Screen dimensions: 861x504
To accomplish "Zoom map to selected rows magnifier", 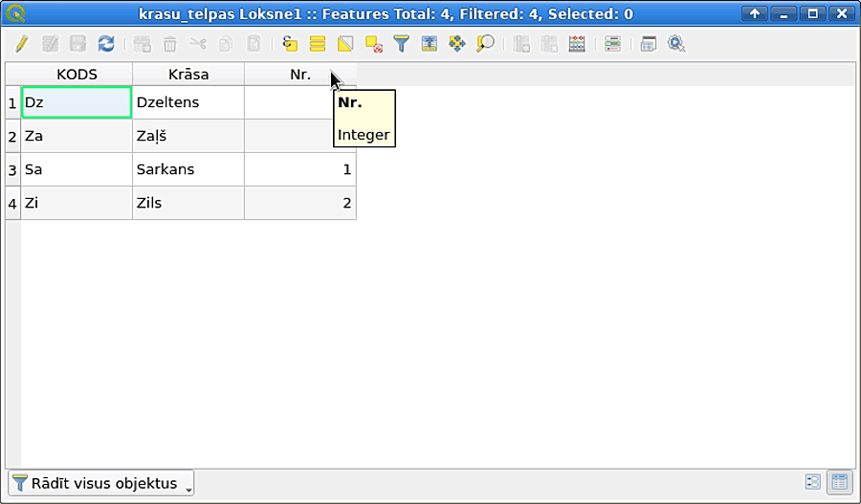I will coord(485,43).
